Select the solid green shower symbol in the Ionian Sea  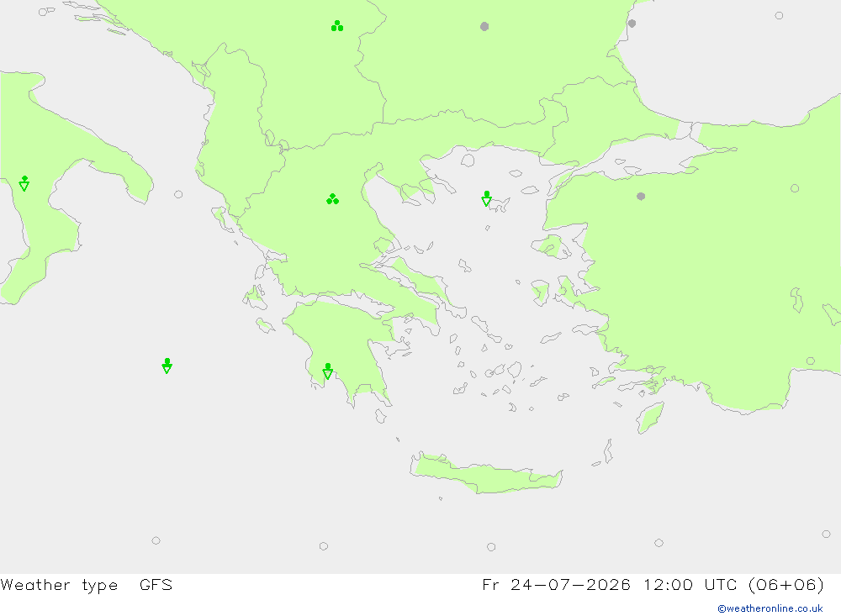(x=167, y=366)
